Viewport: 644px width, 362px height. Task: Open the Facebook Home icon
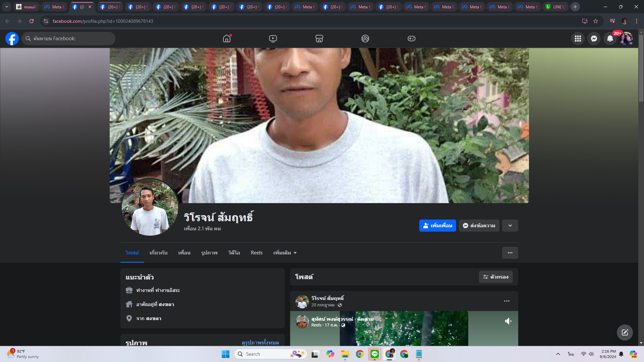click(x=227, y=39)
